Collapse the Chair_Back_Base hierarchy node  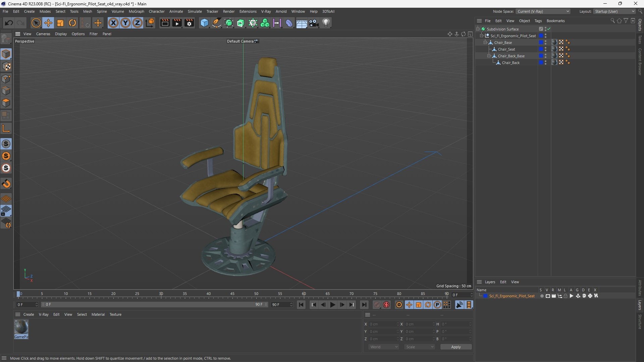[489, 56]
